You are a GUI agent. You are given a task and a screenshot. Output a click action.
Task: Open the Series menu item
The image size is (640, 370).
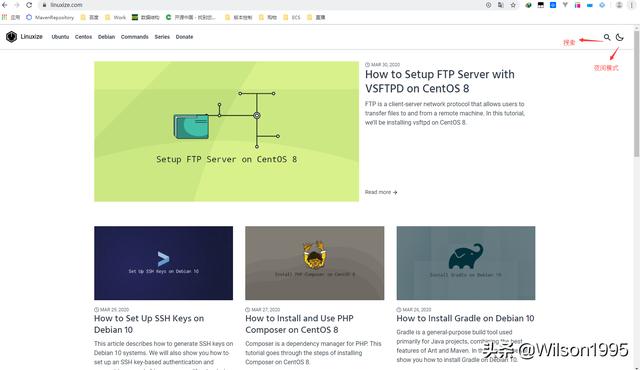[x=162, y=37]
